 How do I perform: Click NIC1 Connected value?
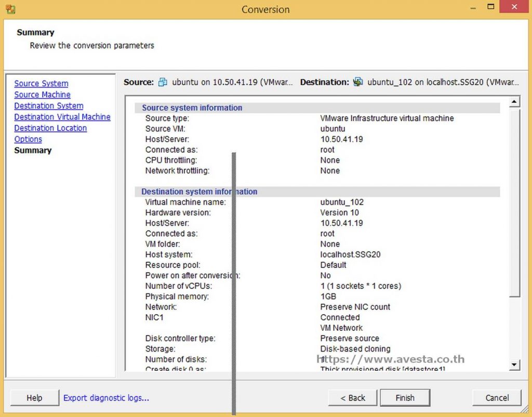[x=340, y=318]
